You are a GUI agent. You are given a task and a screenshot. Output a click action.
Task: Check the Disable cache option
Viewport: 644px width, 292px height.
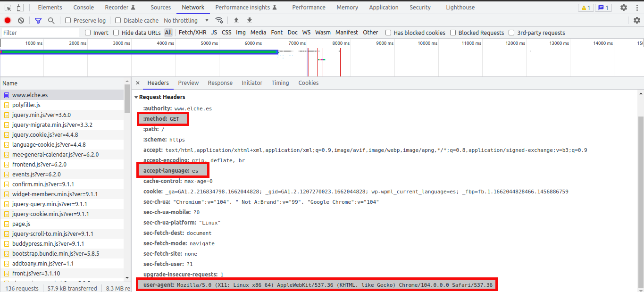tap(118, 20)
